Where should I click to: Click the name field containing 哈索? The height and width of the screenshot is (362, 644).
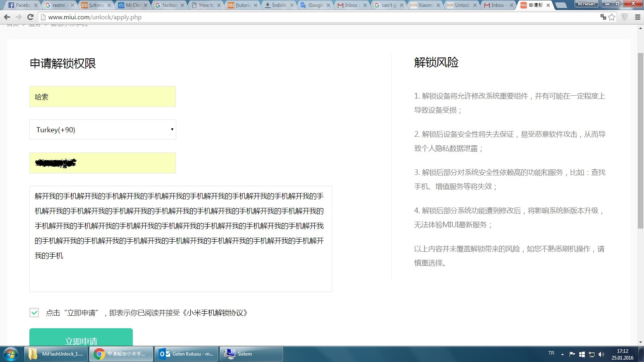[103, 97]
